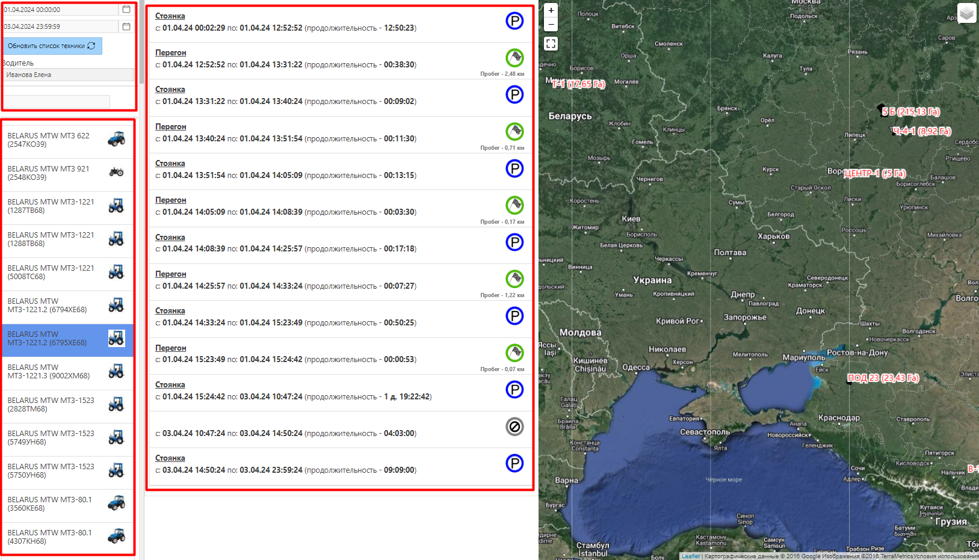Click the finish-flag icon for 2,48 км run

pyautogui.click(x=514, y=58)
